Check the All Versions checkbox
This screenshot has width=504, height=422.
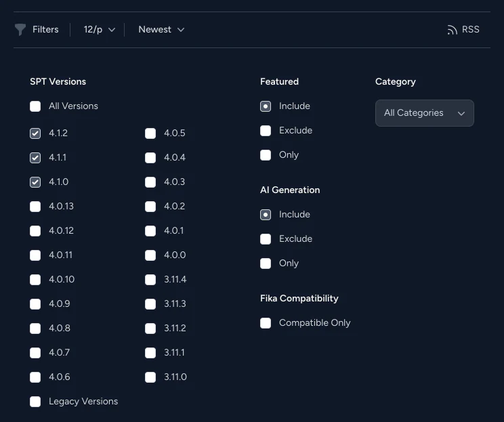point(35,106)
